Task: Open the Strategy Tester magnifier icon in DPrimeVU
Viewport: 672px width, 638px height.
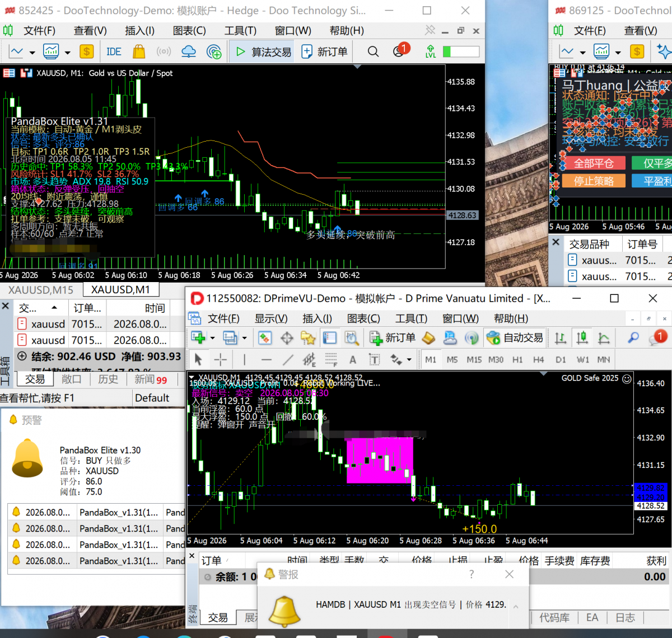Action: point(351,337)
